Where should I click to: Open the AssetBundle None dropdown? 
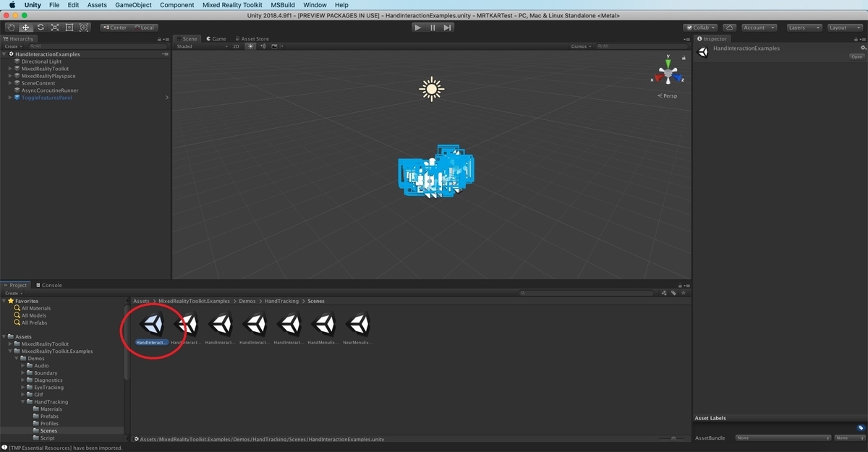tap(783, 438)
